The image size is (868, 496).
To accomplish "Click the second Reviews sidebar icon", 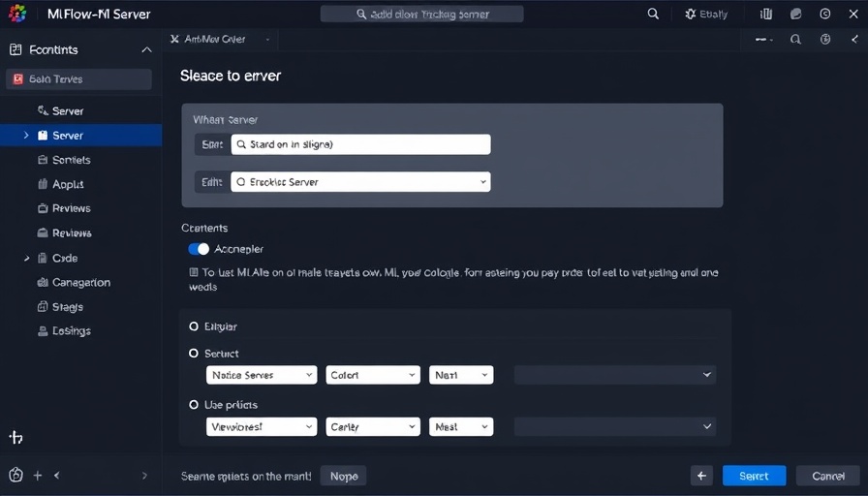I will tap(43, 233).
